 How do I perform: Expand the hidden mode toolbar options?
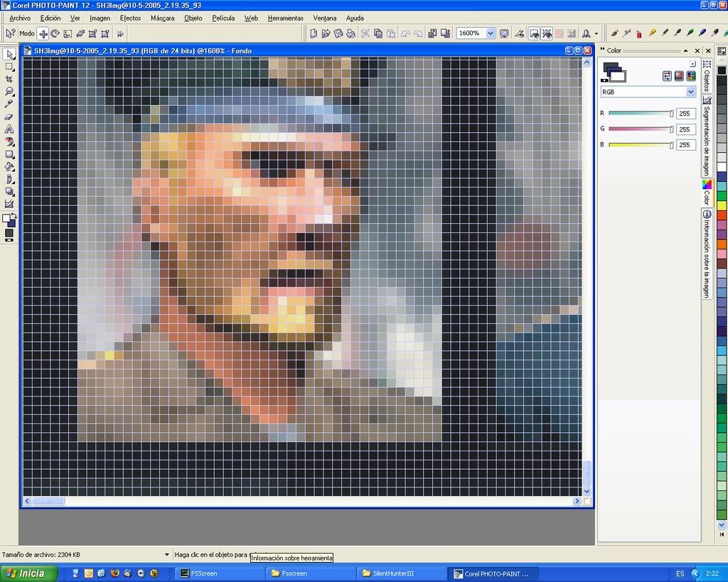pos(120,33)
